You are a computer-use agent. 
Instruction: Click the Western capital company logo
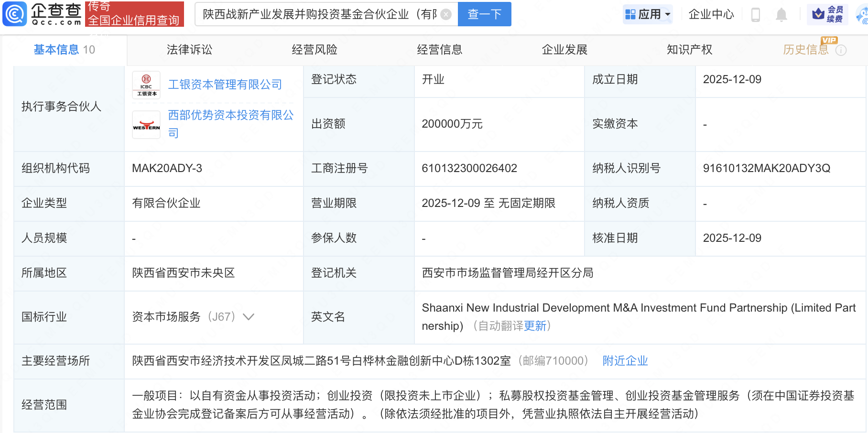pos(146,125)
